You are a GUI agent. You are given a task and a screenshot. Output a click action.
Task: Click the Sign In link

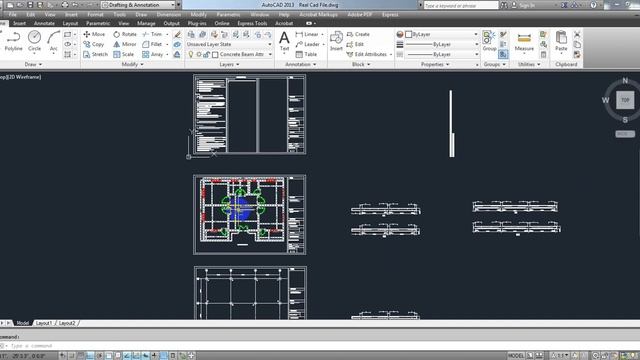[x=527, y=5]
